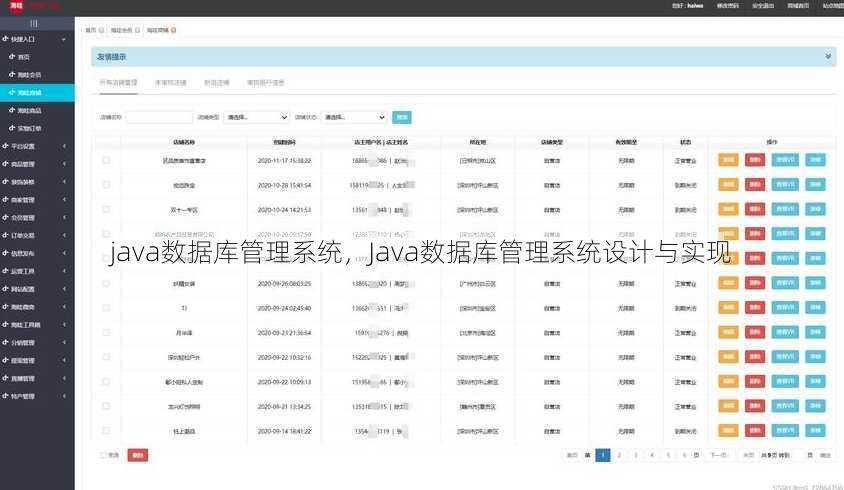Go to page 5 in pagination
This screenshot has height=490, width=844.
point(668,455)
